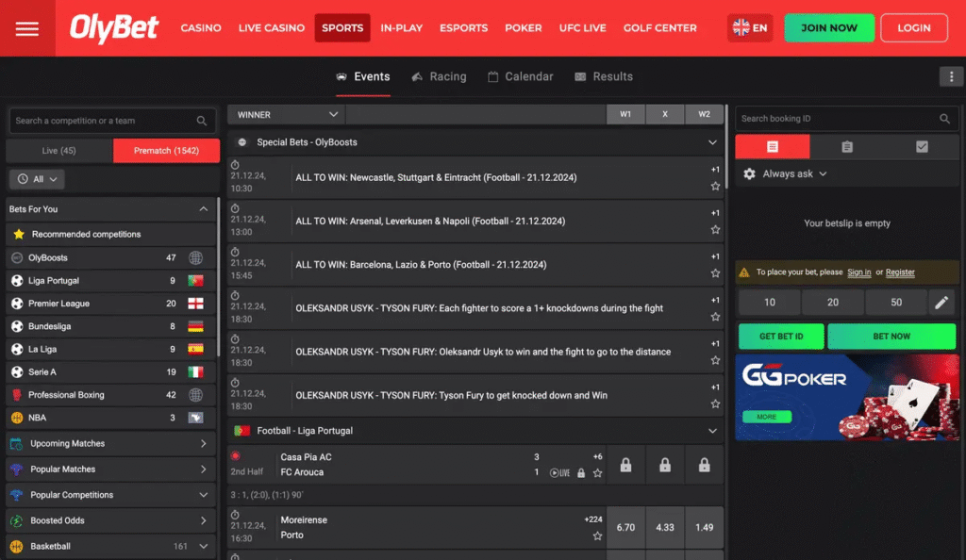Click the Register link in betslip
Screen dimensions: 966x560
900,272
